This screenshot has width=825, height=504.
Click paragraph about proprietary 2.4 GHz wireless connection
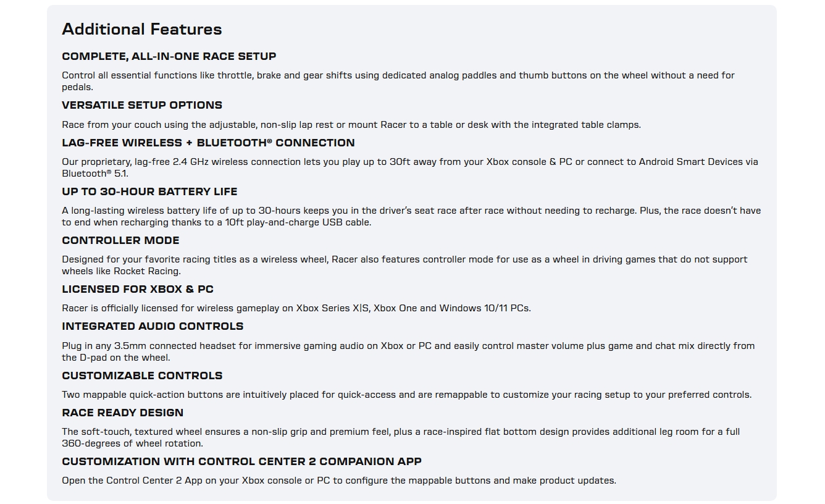[410, 167]
